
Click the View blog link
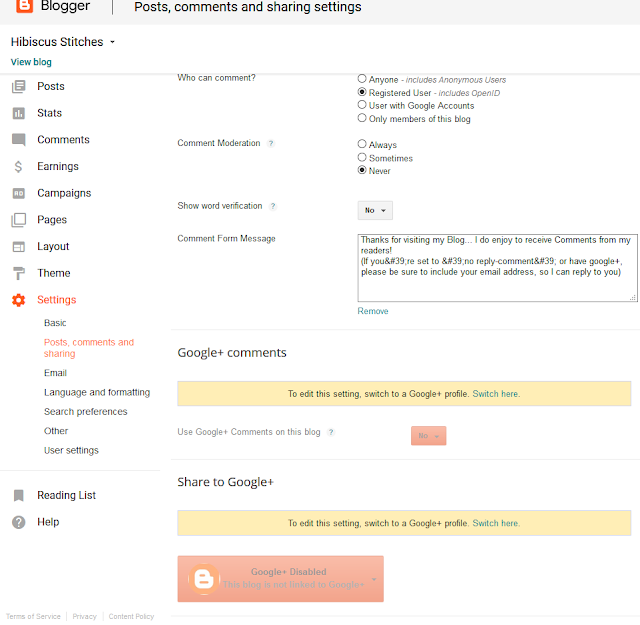pos(31,62)
